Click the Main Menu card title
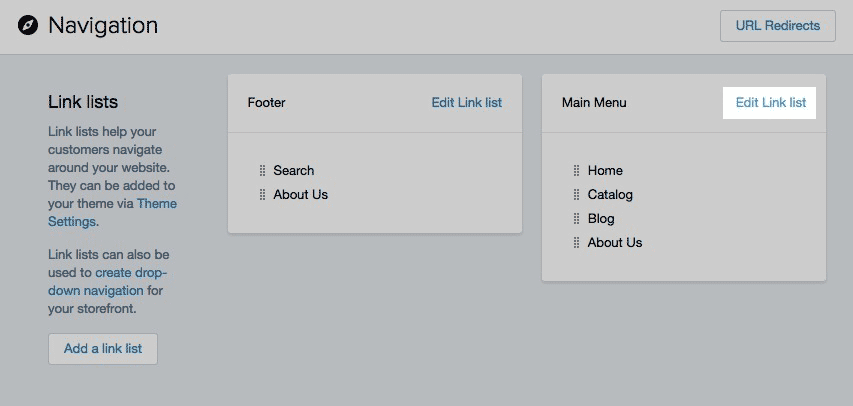Image resolution: width=853 pixels, height=406 pixels. tap(594, 102)
